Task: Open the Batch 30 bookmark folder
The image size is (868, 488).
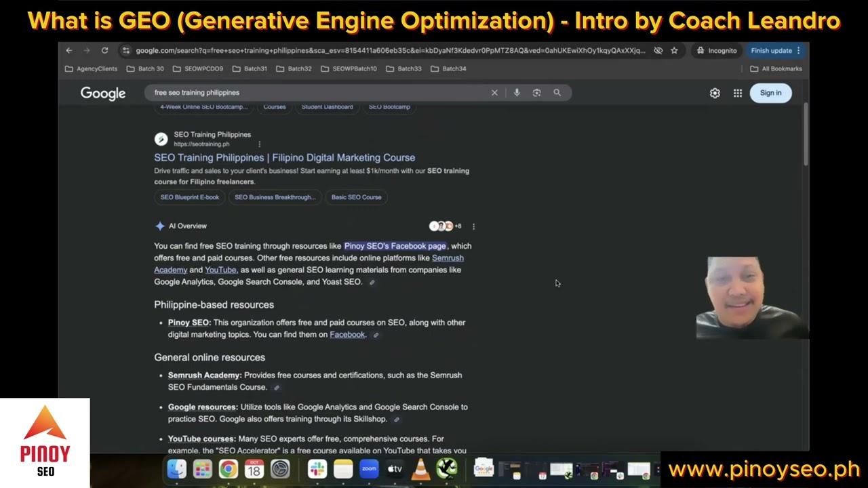Action: 145,68
